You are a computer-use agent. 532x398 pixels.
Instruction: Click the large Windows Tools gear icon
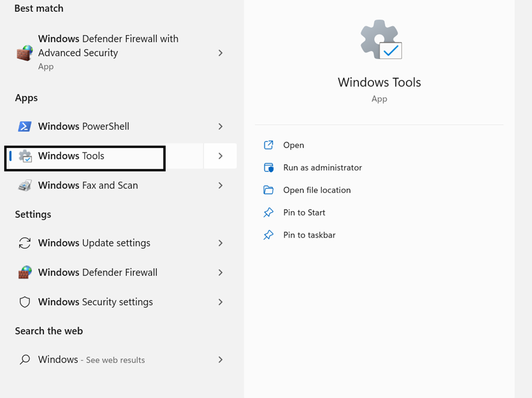click(381, 40)
